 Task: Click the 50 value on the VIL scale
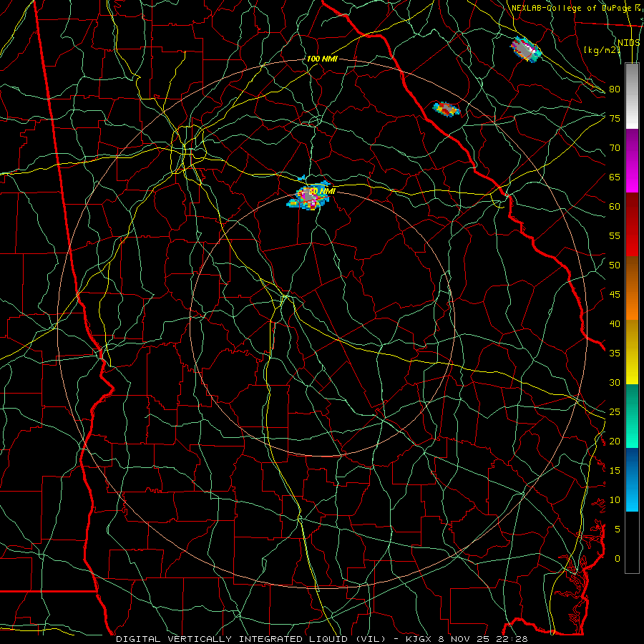(x=615, y=265)
